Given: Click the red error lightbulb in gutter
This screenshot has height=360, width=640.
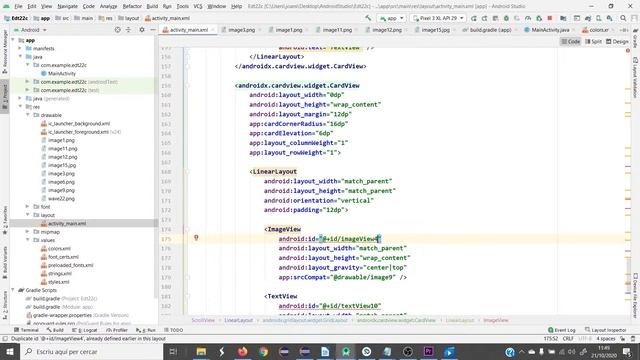Looking at the screenshot, I should coord(196,238).
